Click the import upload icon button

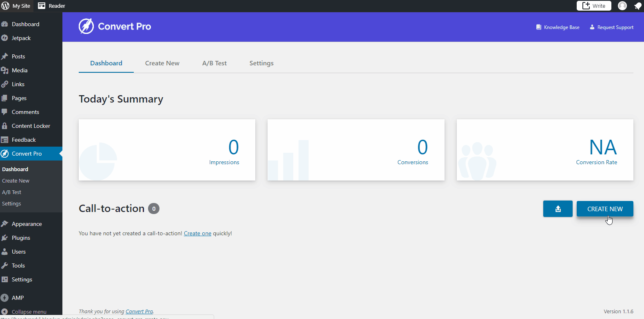tap(558, 209)
